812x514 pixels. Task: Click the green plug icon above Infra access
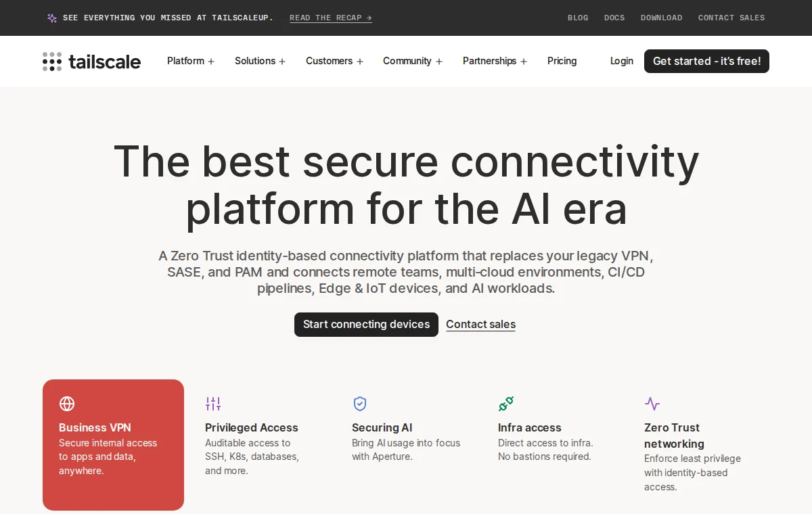point(506,404)
